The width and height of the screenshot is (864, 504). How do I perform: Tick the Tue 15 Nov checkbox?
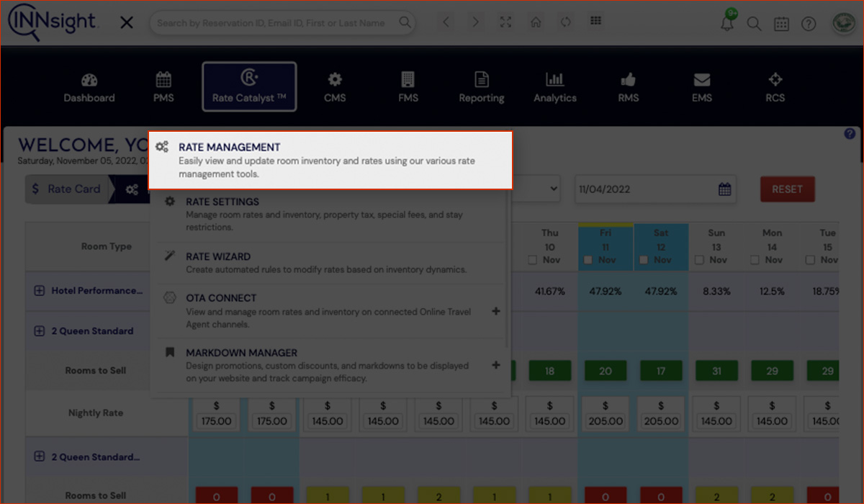(810, 260)
